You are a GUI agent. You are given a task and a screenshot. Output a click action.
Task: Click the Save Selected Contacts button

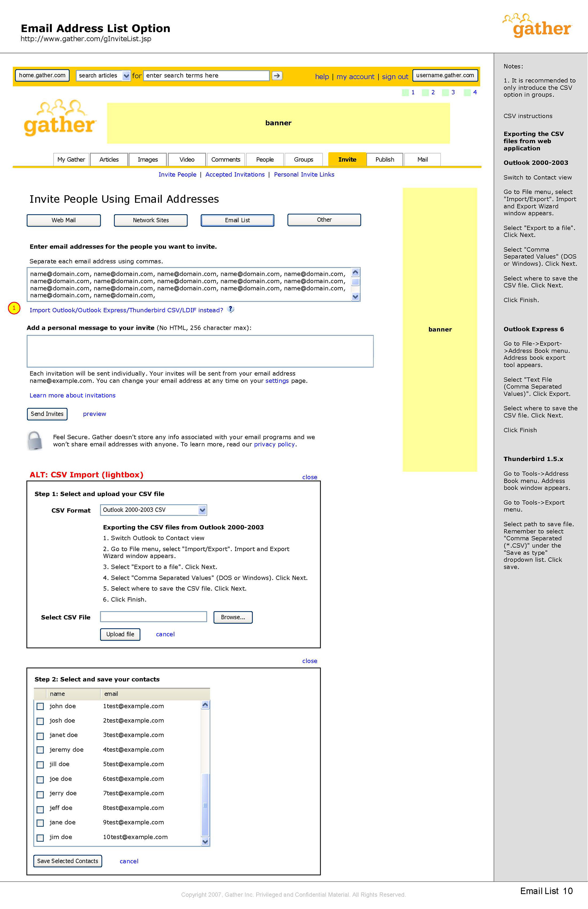click(68, 861)
